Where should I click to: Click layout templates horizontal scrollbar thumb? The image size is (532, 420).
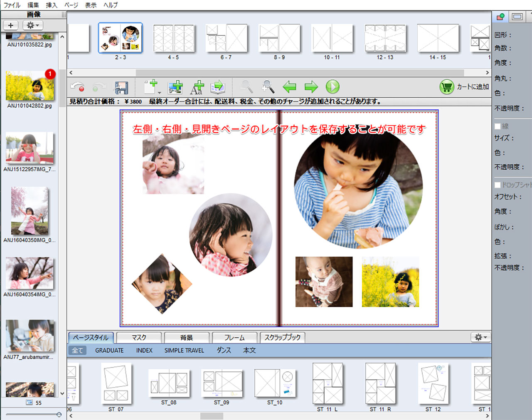(x=212, y=416)
